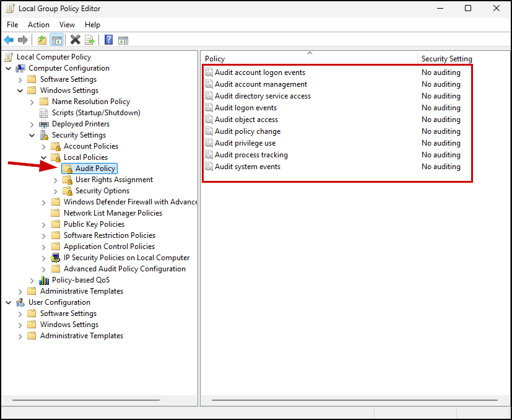This screenshot has height=420, width=512.
Task: Sort by the Security Setting column header
Action: pos(446,59)
